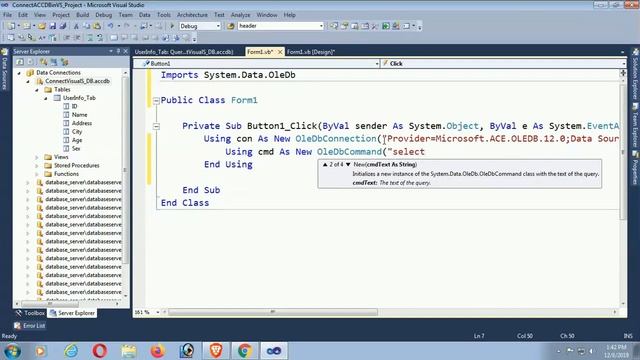Open the Analyze menu
The width and height of the screenshot is (640, 360).
click(x=240, y=15)
